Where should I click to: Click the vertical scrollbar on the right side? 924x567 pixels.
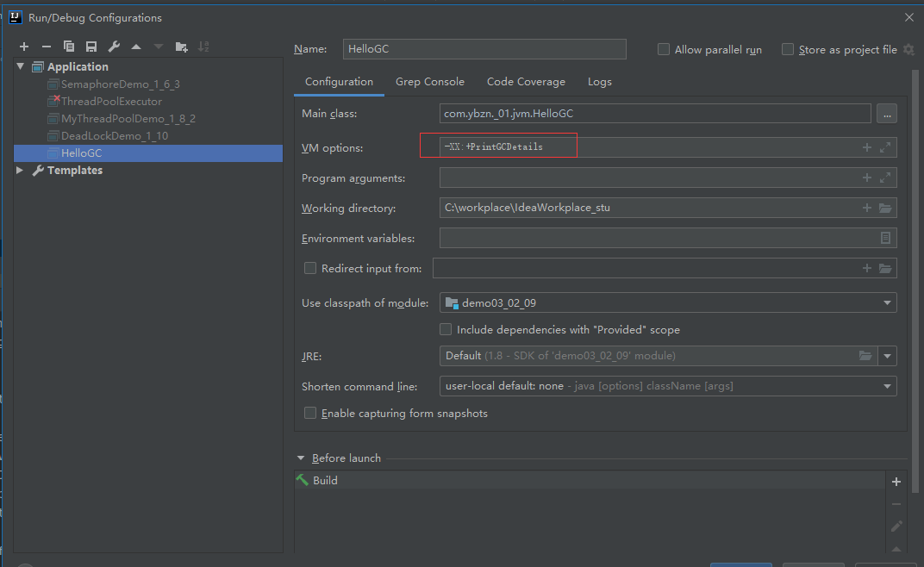(915, 280)
